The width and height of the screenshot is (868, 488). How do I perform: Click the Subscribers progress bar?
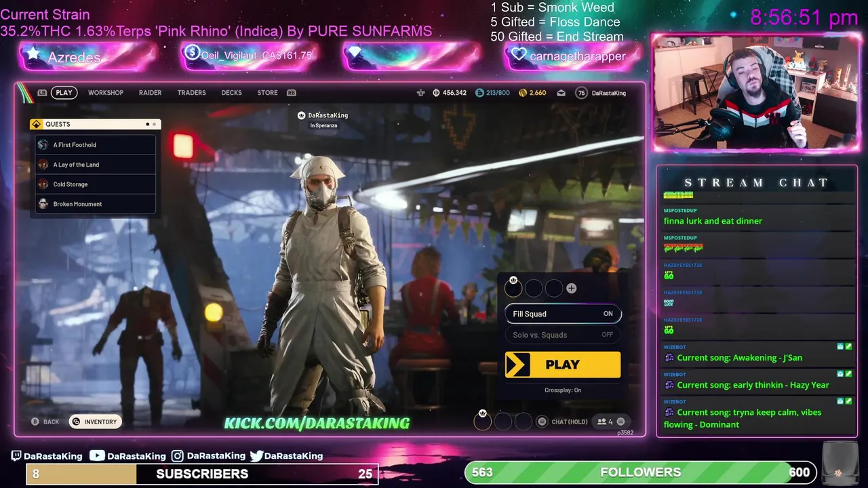pos(202,474)
